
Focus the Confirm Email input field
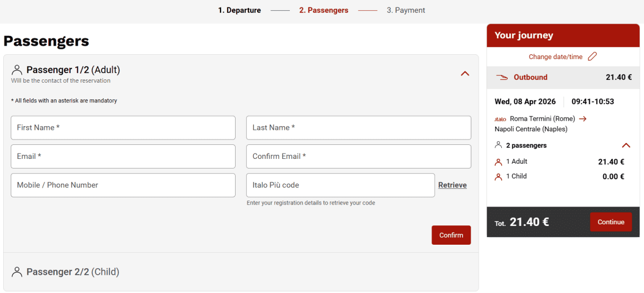point(358,156)
